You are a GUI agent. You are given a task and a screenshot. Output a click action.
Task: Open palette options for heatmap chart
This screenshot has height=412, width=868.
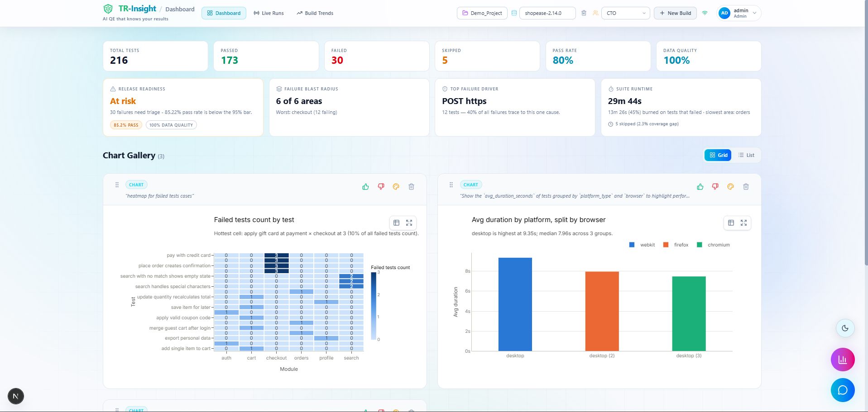(x=396, y=187)
